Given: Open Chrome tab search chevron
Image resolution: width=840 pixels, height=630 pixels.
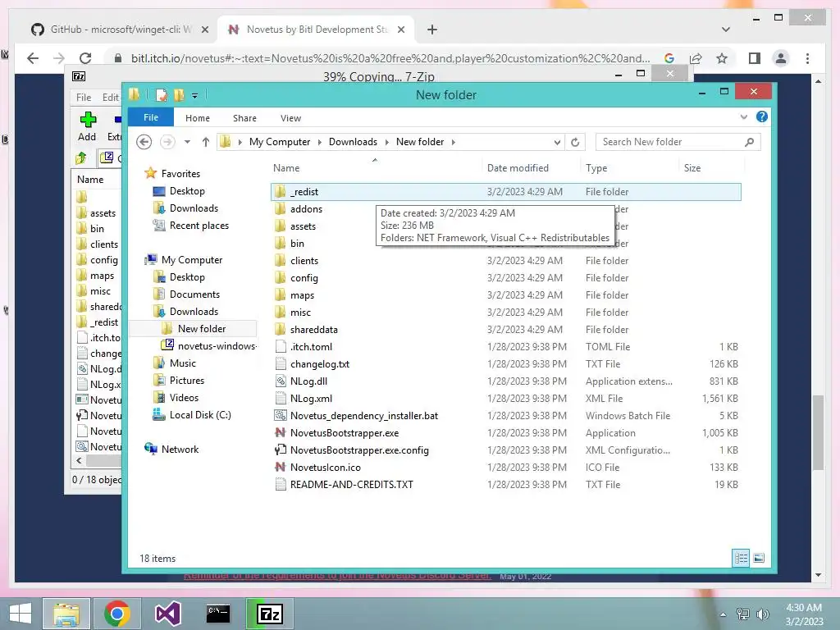Looking at the screenshot, I should (x=725, y=30).
